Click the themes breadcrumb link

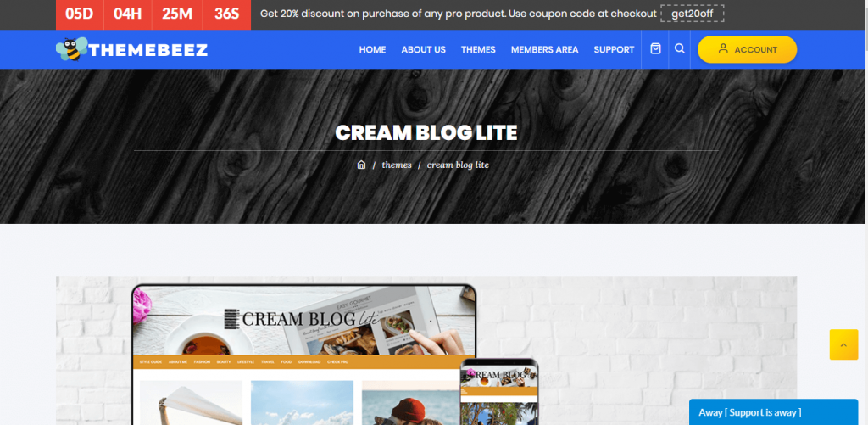click(397, 165)
